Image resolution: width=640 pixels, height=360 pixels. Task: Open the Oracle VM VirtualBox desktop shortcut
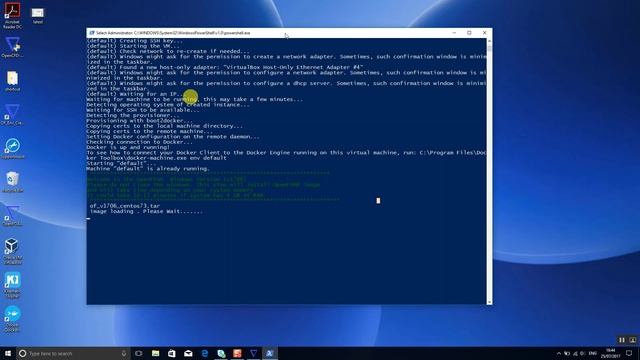point(12,251)
